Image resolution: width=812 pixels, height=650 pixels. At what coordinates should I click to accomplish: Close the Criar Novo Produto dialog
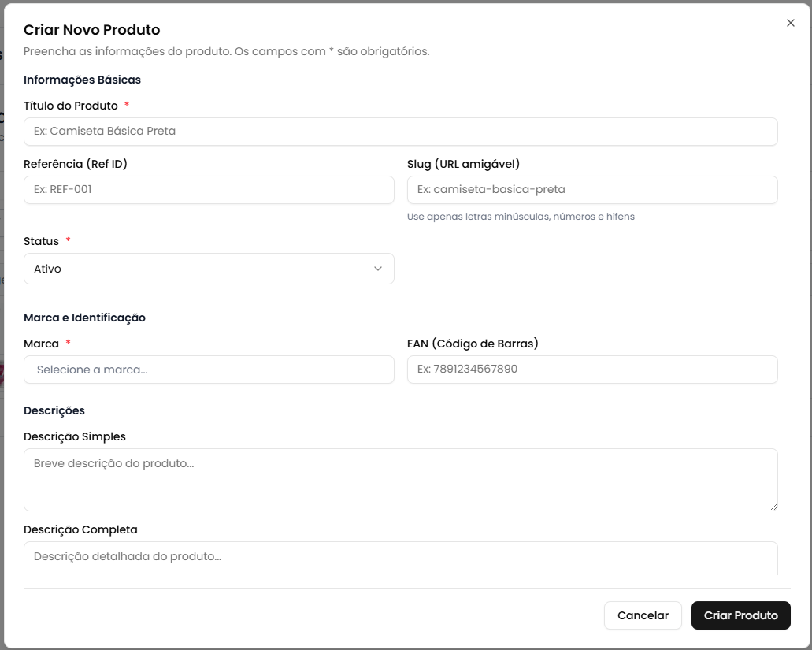pos(791,23)
